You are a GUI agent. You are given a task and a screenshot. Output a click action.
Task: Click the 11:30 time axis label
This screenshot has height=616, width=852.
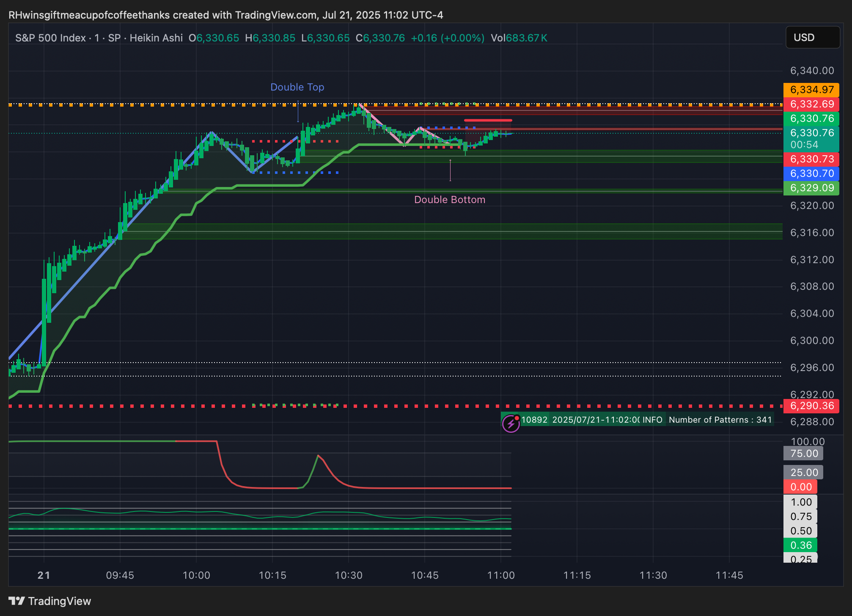click(x=653, y=575)
